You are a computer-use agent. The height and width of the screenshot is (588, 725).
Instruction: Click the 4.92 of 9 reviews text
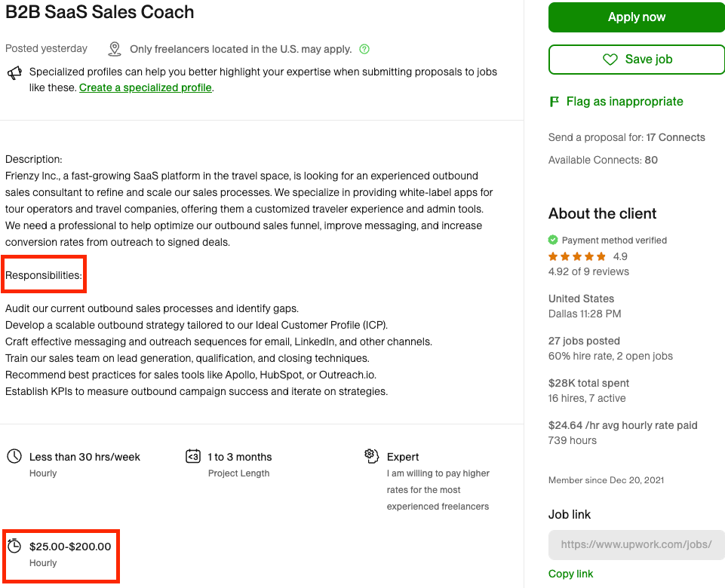coord(588,271)
